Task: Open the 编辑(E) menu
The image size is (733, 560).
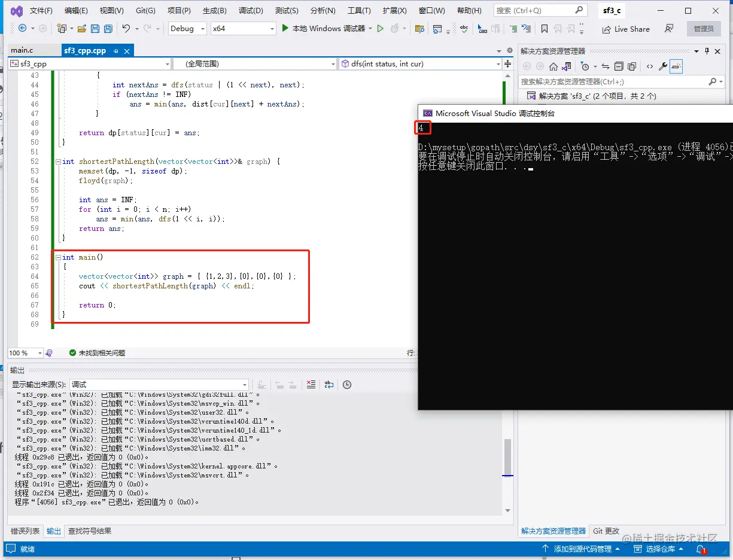Action: click(76, 11)
